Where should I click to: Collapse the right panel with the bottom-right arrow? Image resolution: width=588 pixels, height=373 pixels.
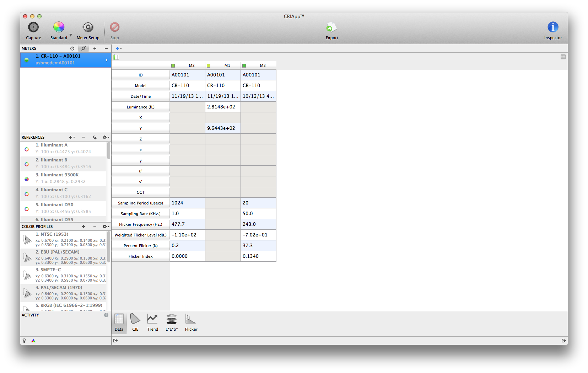coord(564,341)
